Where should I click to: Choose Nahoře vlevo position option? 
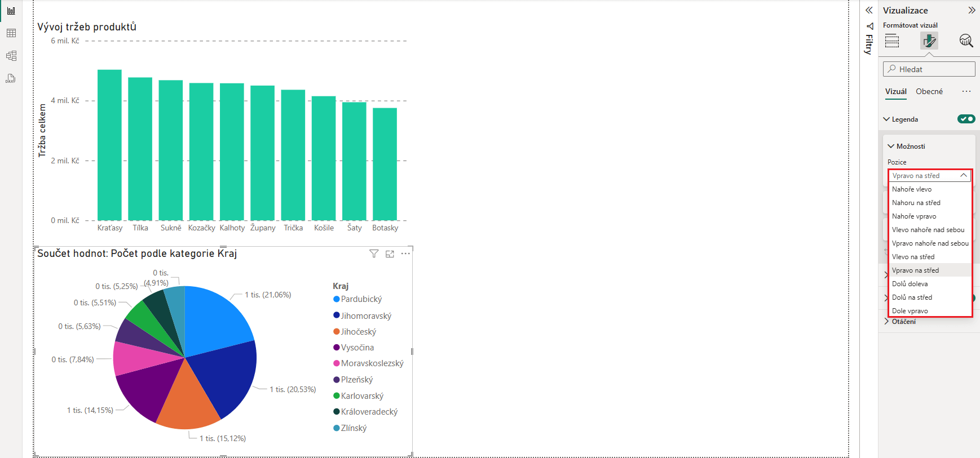929,189
